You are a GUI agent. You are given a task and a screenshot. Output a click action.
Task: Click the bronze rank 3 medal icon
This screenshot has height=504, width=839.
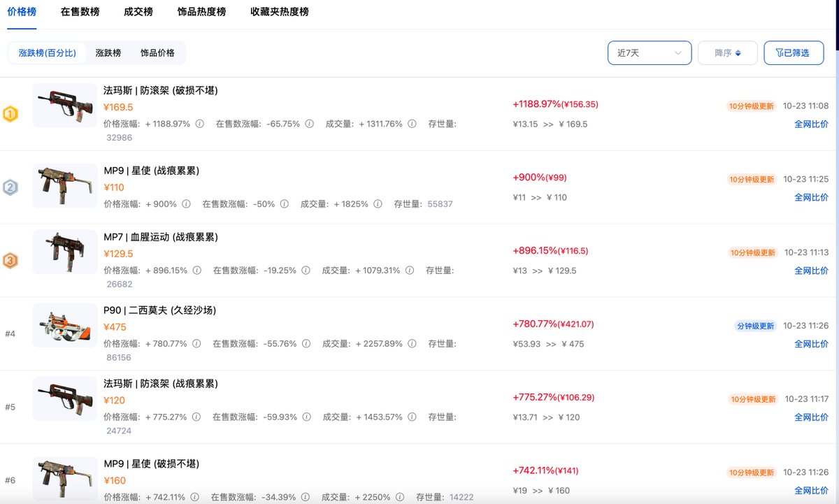point(10,261)
